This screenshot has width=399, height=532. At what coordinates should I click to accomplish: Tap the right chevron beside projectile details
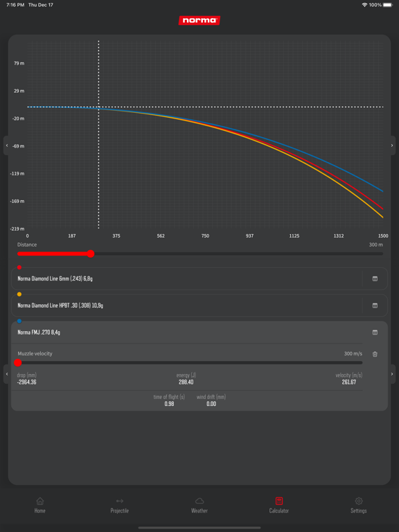[x=392, y=374]
